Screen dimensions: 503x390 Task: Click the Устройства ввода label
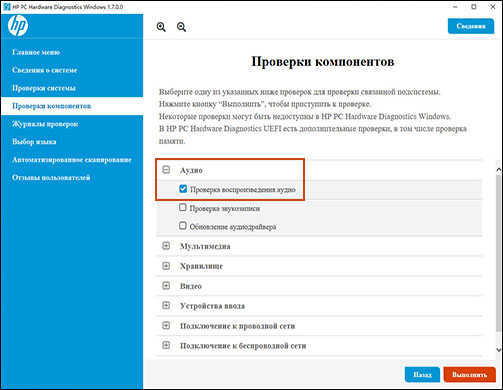pos(212,306)
